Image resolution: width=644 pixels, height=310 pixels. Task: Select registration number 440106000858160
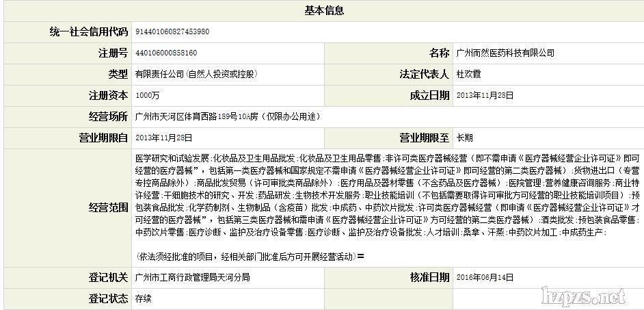pos(167,53)
